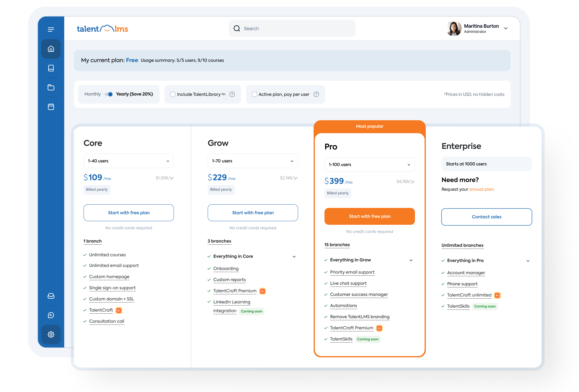Viewport: 579px width, 392px height.
Task: Open help icon next to Active plan
Action: (316, 94)
